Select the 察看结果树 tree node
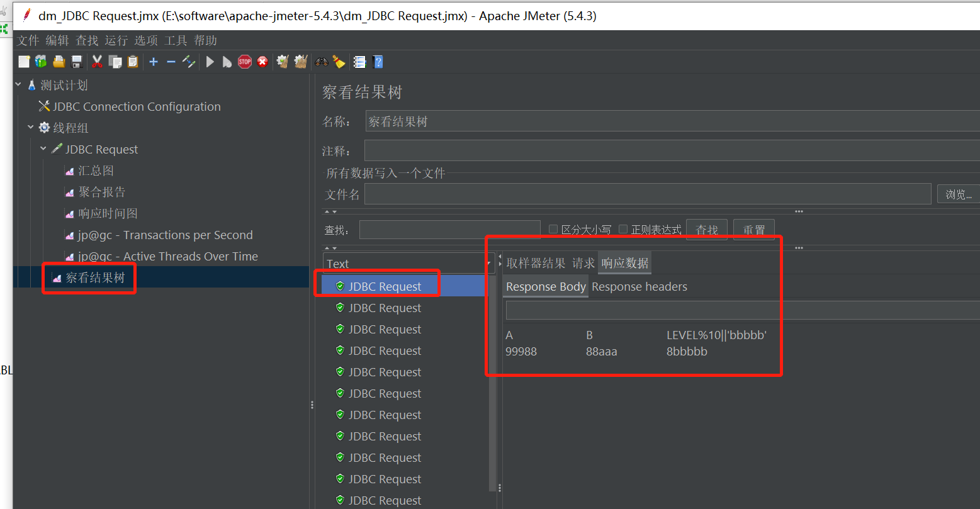980x509 pixels. (95, 277)
